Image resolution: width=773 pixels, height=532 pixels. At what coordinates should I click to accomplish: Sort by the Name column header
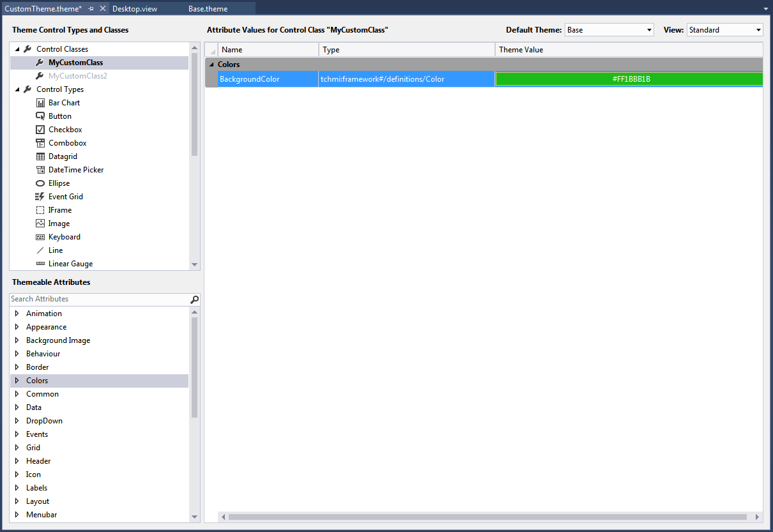tap(268, 50)
